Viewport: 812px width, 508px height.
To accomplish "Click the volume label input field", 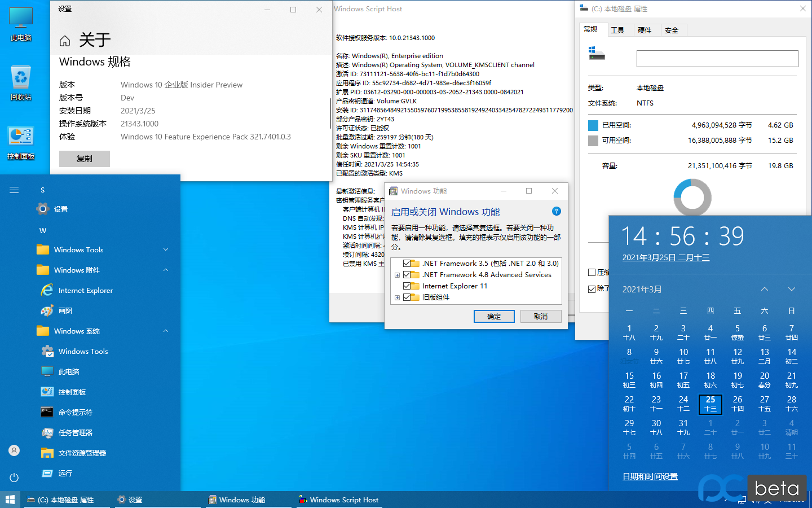I will point(717,59).
